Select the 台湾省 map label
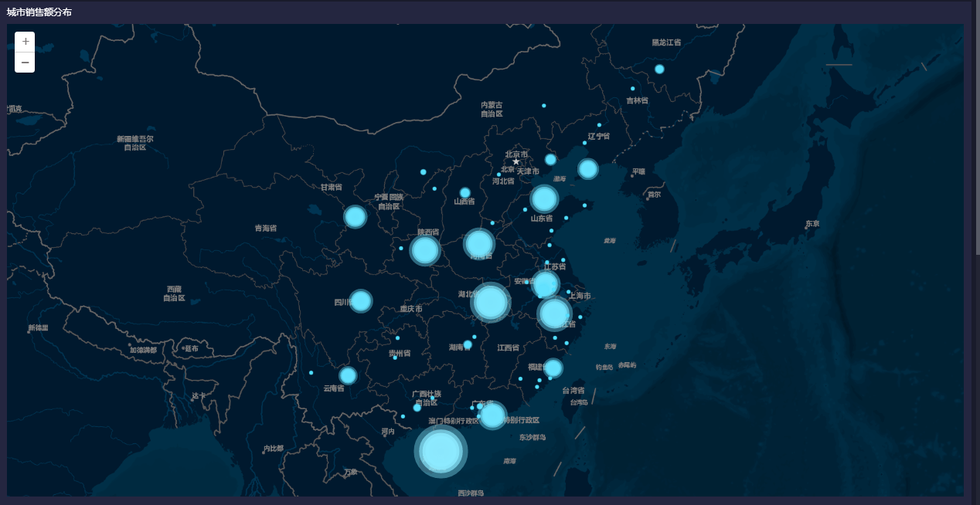The width and height of the screenshot is (980, 505). tap(573, 391)
